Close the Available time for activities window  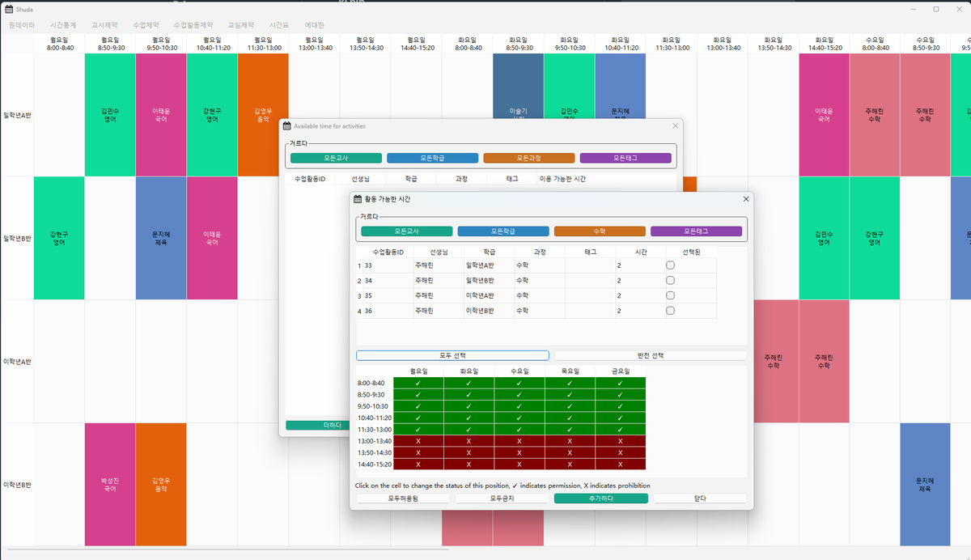[x=676, y=125]
